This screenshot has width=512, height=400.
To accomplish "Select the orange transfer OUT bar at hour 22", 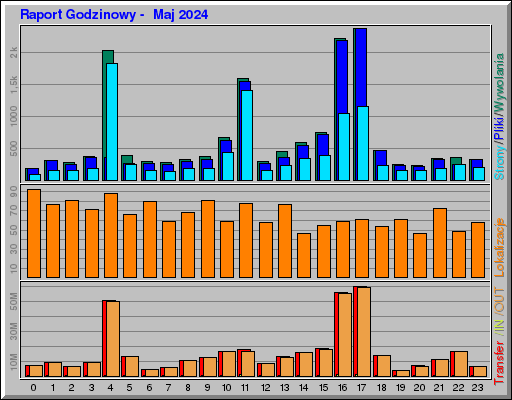I will [x=461, y=364].
